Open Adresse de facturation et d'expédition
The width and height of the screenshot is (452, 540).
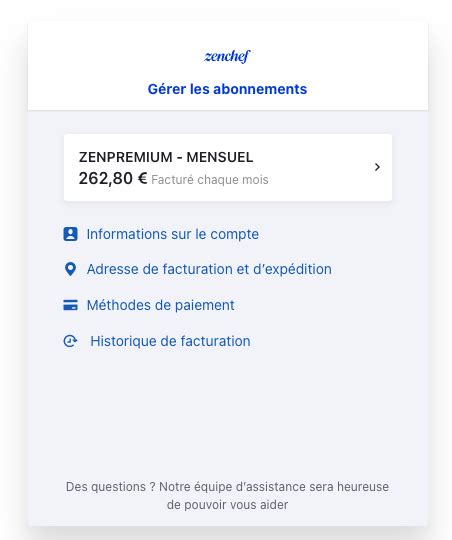click(209, 269)
